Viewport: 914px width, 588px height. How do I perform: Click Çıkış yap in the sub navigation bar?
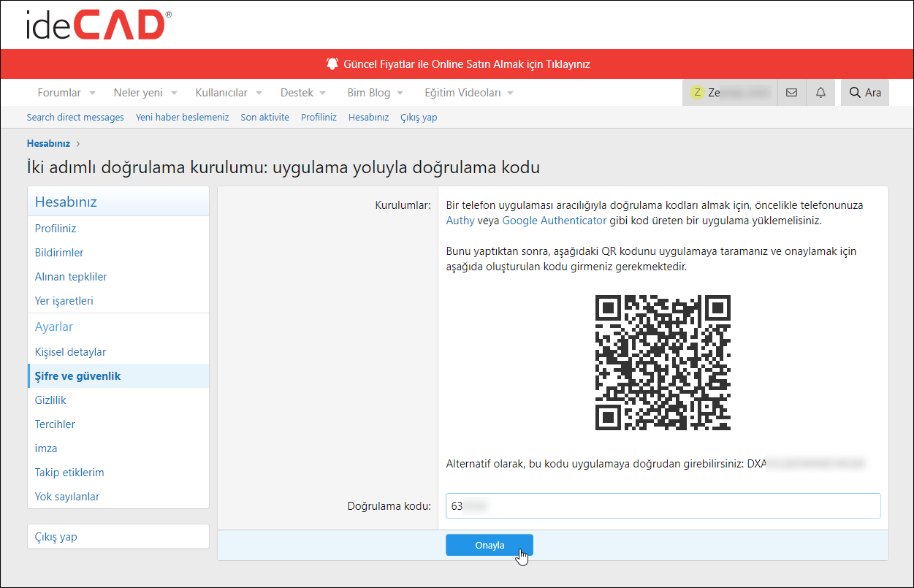(419, 117)
